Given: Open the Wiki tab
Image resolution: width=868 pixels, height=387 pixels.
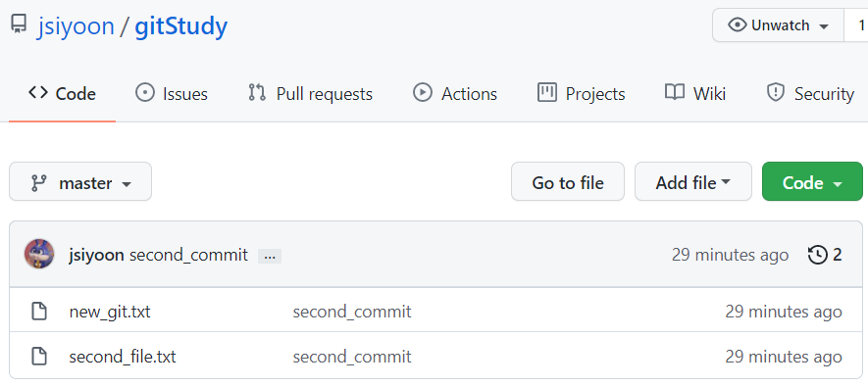Looking at the screenshot, I should pyautogui.click(x=695, y=93).
